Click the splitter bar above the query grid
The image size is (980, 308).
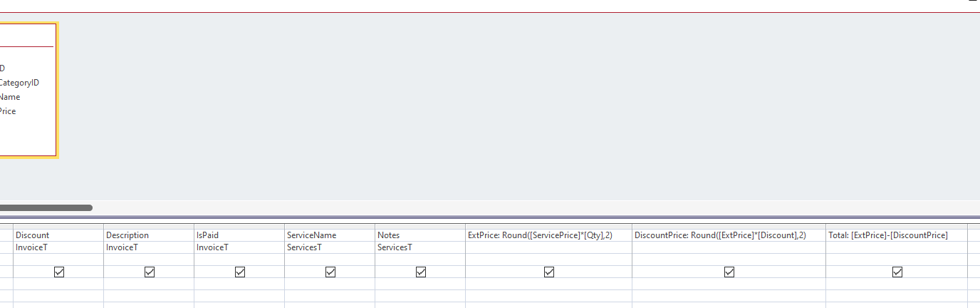coord(490,217)
